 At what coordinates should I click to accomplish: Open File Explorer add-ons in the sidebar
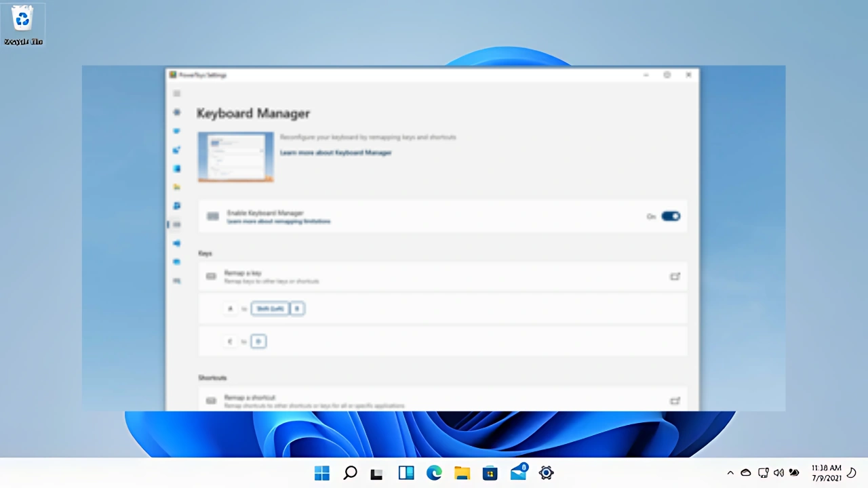pyautogui.click(x=176, y=187)
